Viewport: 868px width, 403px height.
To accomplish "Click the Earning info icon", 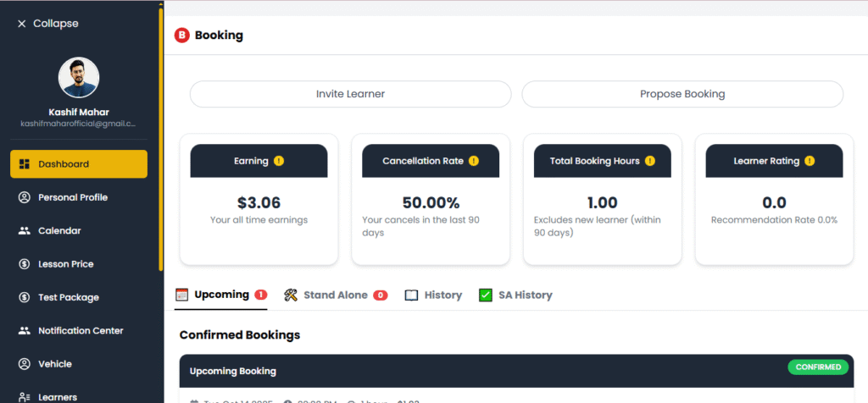I will 279,161.
